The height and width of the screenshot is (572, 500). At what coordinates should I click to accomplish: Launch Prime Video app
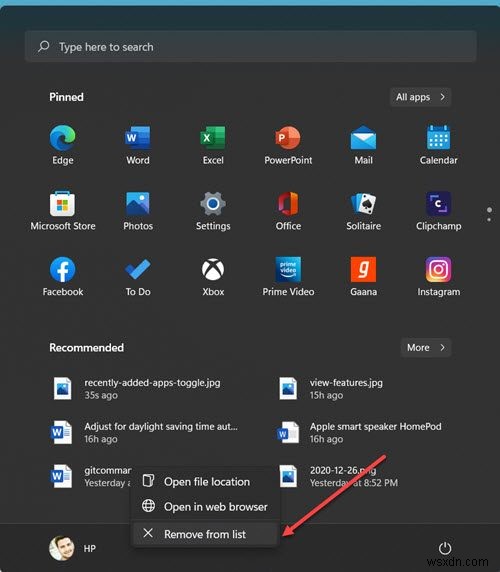tap(288, 276)
